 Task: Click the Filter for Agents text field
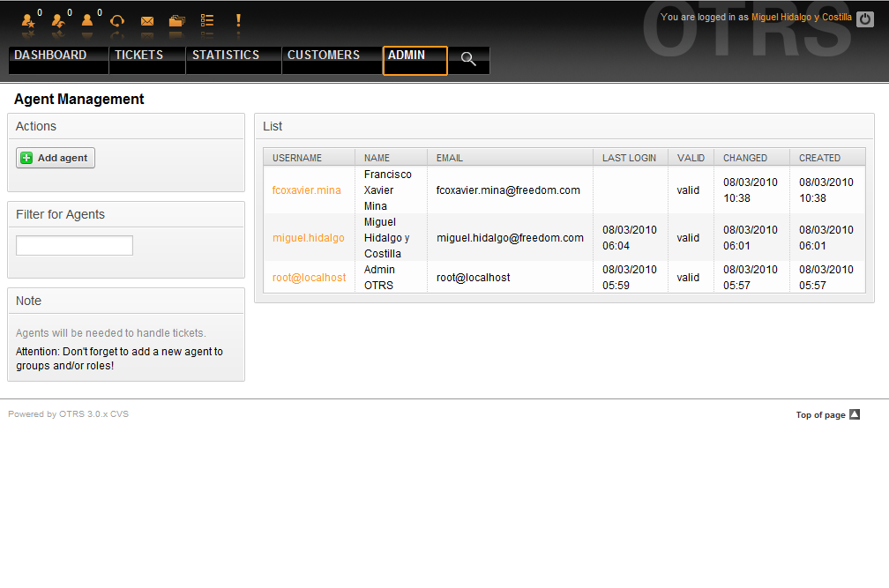[74, 246]
